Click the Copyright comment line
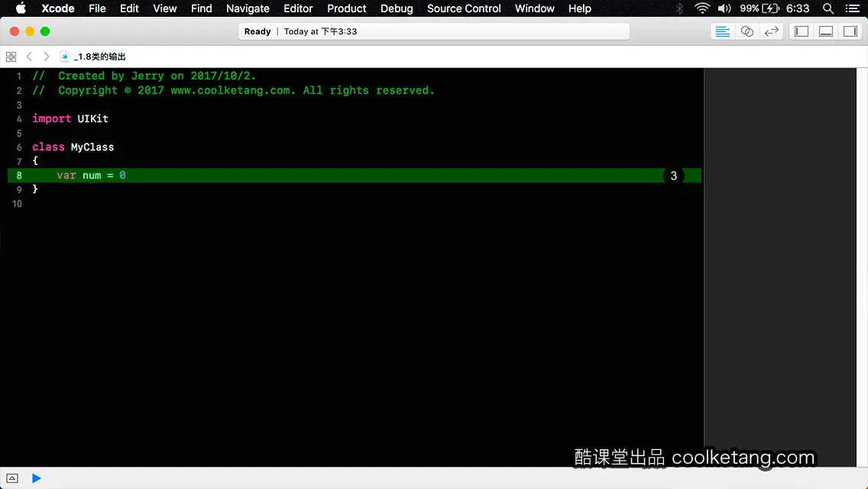 pyautogui.click(x=234, y=90)
